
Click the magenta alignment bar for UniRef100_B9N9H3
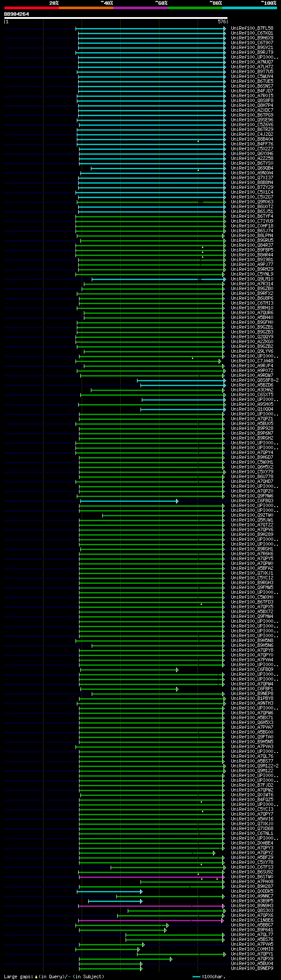(151, 906)
